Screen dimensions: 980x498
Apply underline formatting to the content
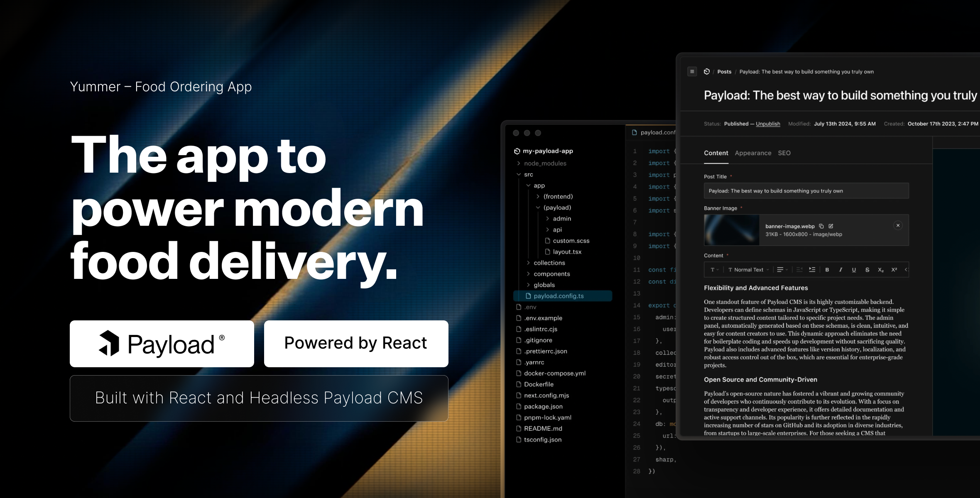click(x=854, y=270)
